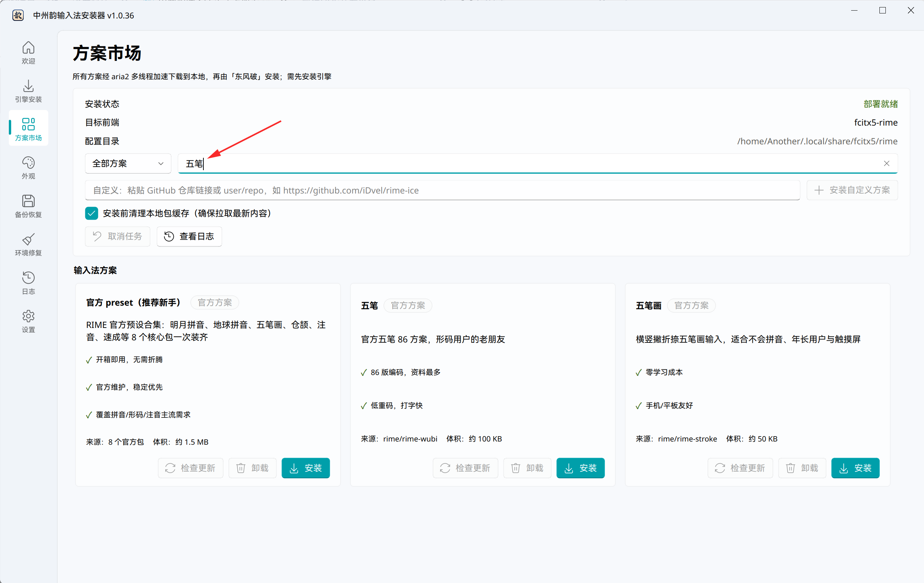Maximize the installer window
This screenshot has height=583, width=924.
pos(883,10)
